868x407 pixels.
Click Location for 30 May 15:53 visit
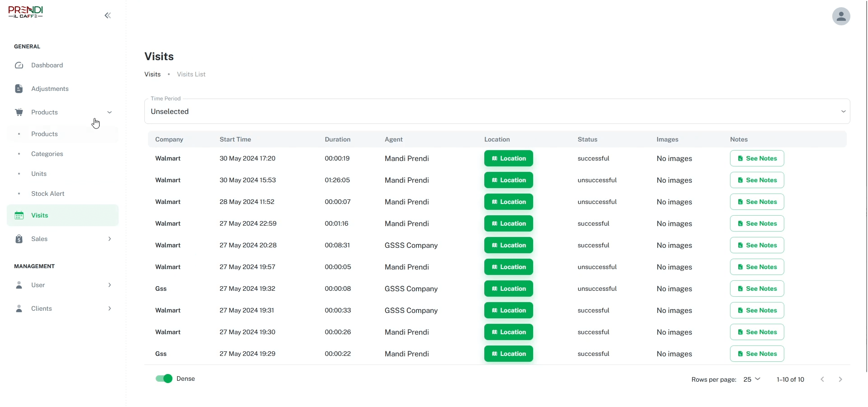tap(509, 180)
